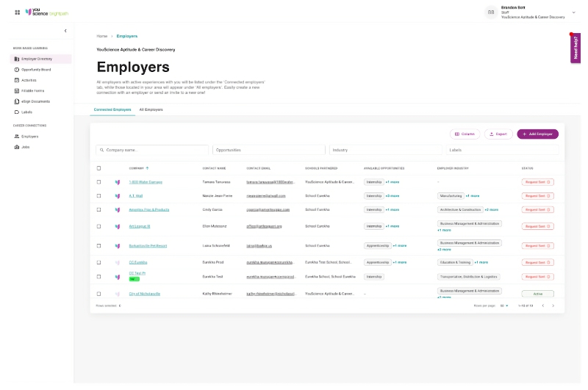
Task: Switch to All Employers tab
Action: pos(151,109)
